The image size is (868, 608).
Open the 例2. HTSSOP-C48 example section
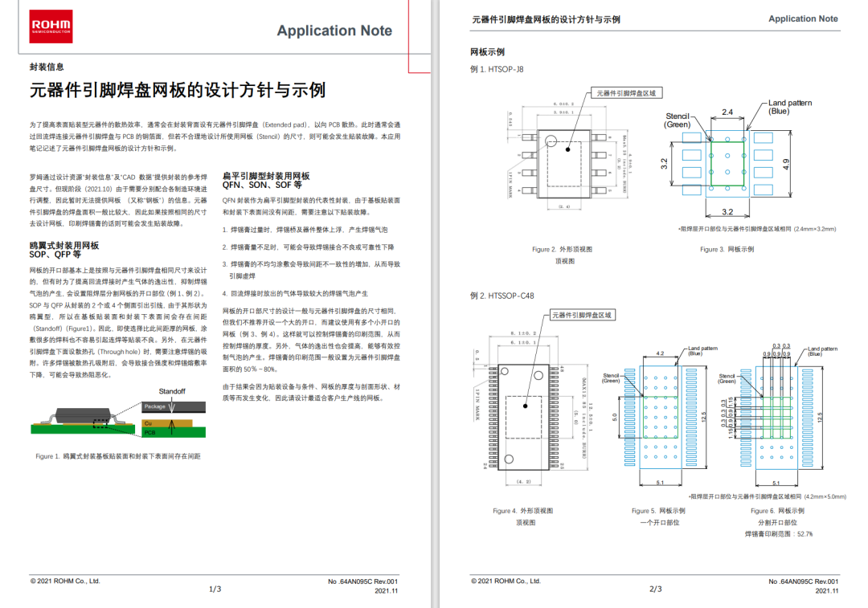(x=505, y=296)
